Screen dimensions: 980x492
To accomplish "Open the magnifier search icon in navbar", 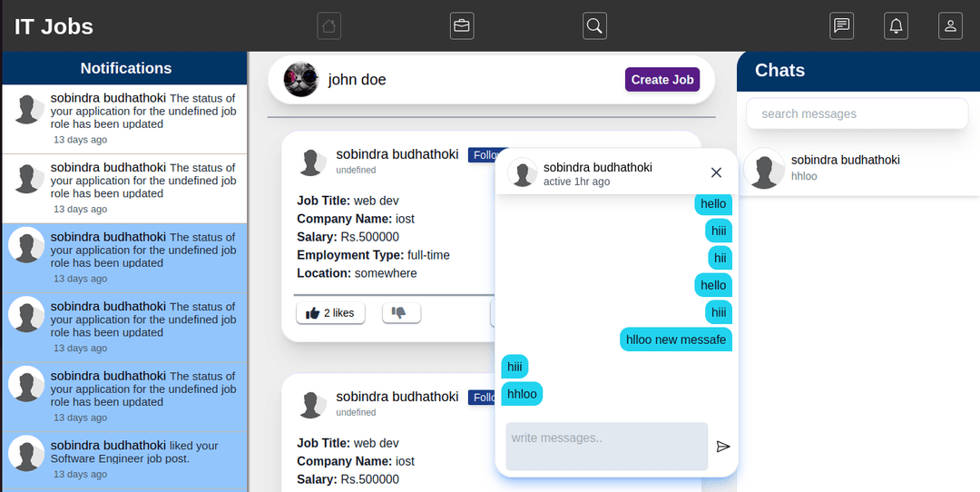I will click(594, 26).
